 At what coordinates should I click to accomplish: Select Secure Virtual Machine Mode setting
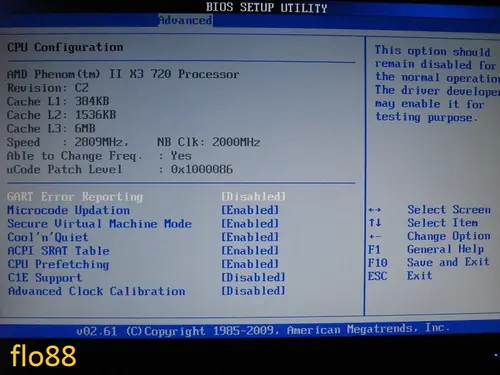(x=99, y=224)
